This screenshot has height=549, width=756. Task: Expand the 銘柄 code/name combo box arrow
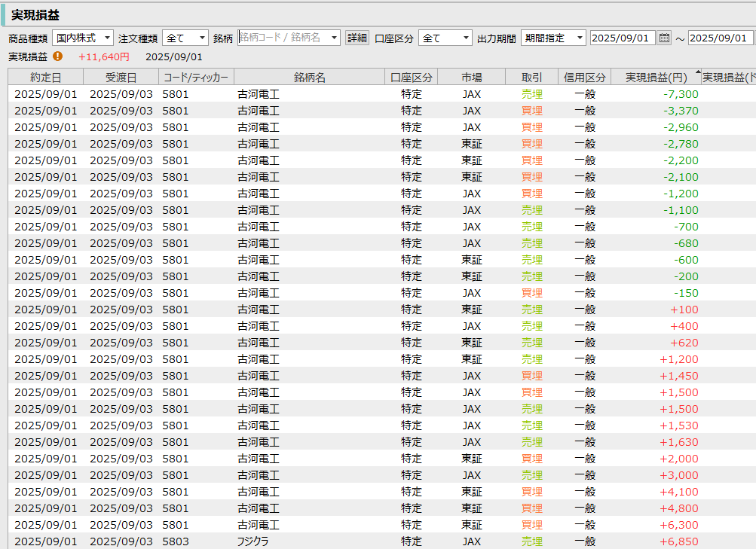coord(334,38)
